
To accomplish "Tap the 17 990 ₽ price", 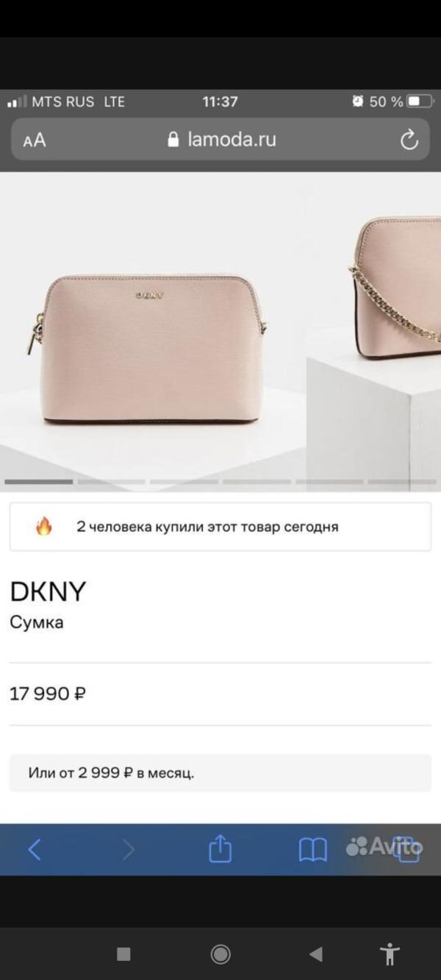I will coord(48,693).
